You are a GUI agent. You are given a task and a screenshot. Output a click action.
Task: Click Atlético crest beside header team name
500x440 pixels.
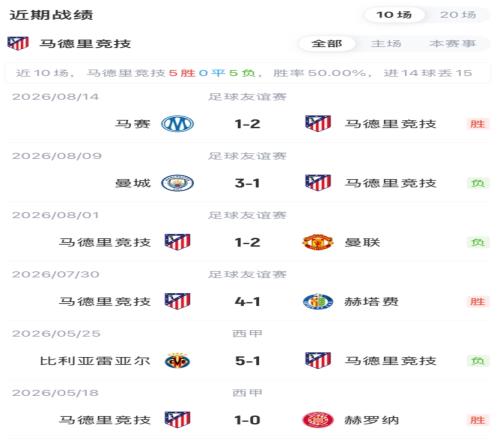(18, 43)
